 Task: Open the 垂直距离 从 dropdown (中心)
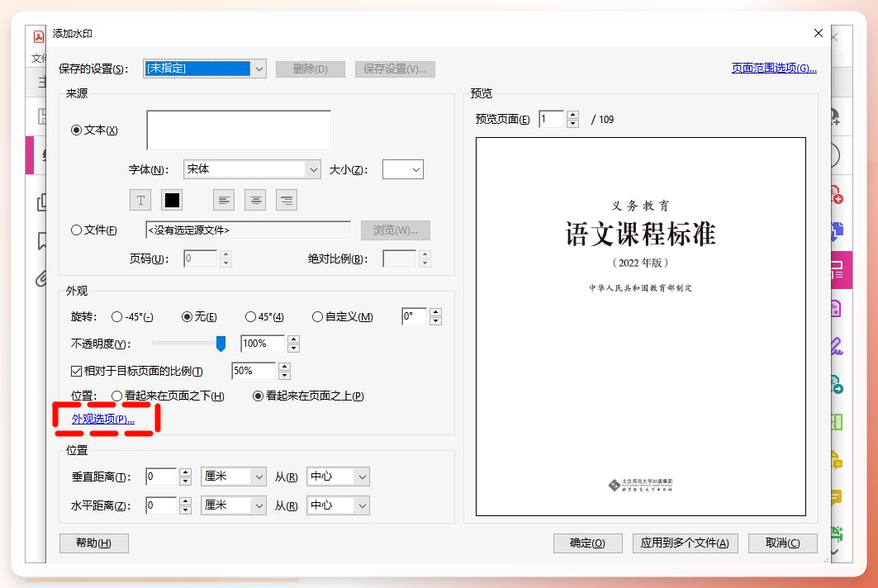338,477
